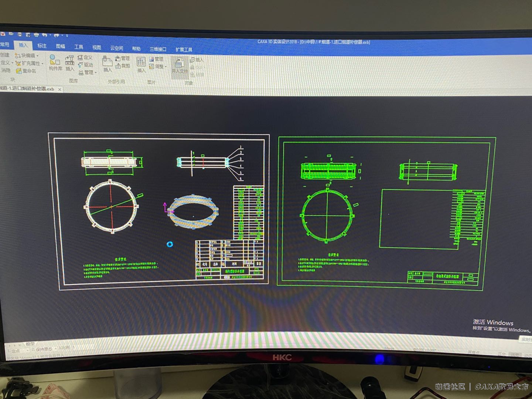Select the 模型 model space tab
Screen dimensions: 532x399
tap(30, 344)
